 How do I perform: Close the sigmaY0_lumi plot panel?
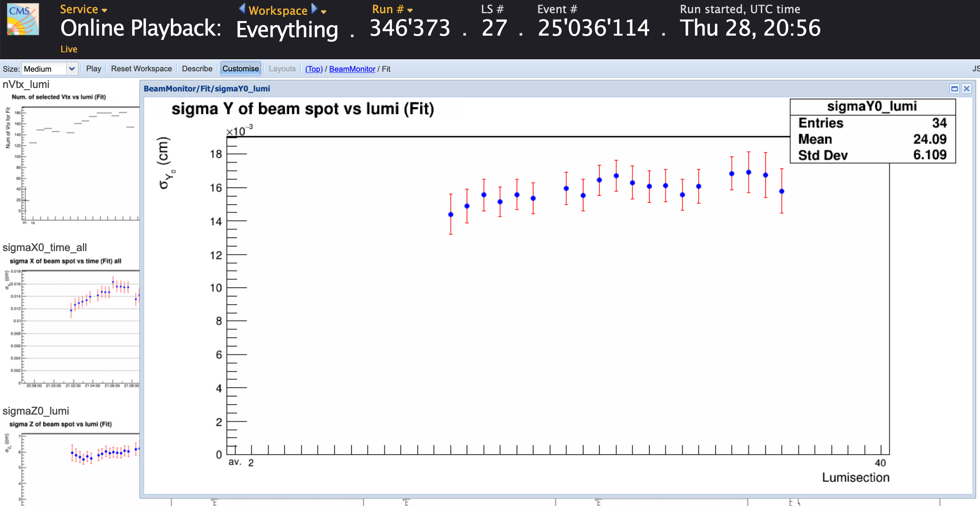pos(967,89)
